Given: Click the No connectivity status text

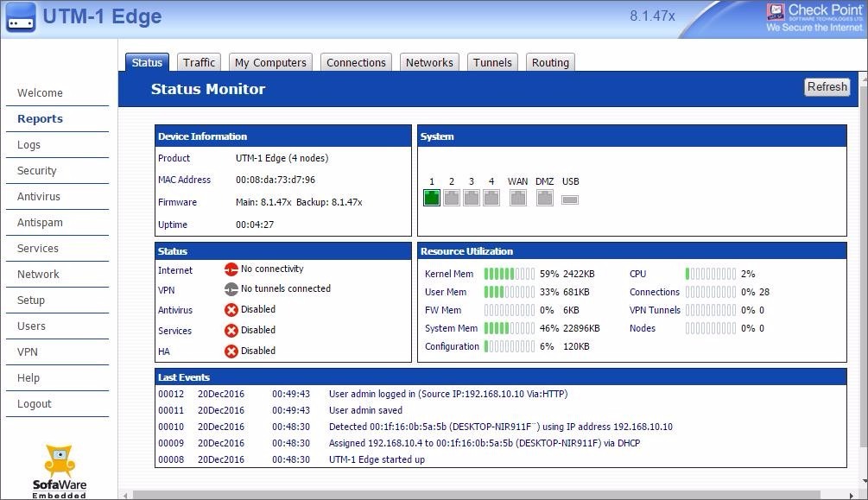Looking at the screenshot, I should [272, 269].
